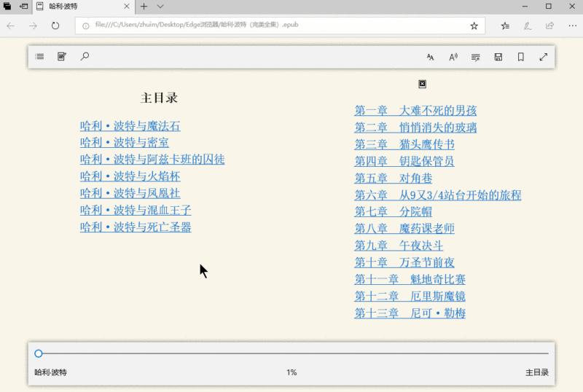Open 哈利·波特与混血王子 link

(136, 210)
